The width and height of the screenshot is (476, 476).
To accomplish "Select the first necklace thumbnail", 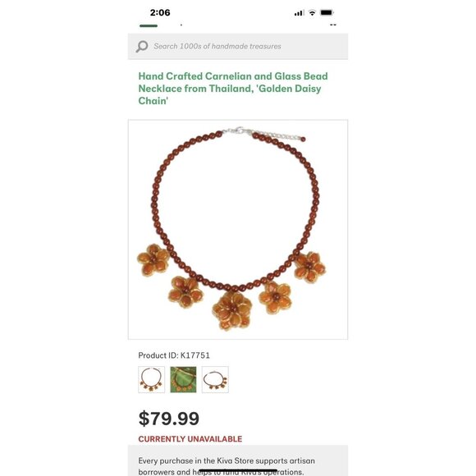I will pyautogui.click(x=152, y=379).
